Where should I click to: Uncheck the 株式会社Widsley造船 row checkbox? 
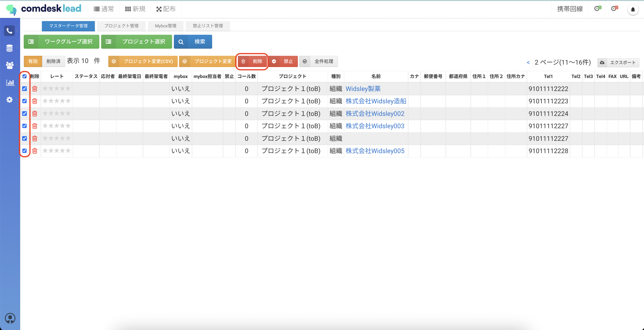coord(24,101)
